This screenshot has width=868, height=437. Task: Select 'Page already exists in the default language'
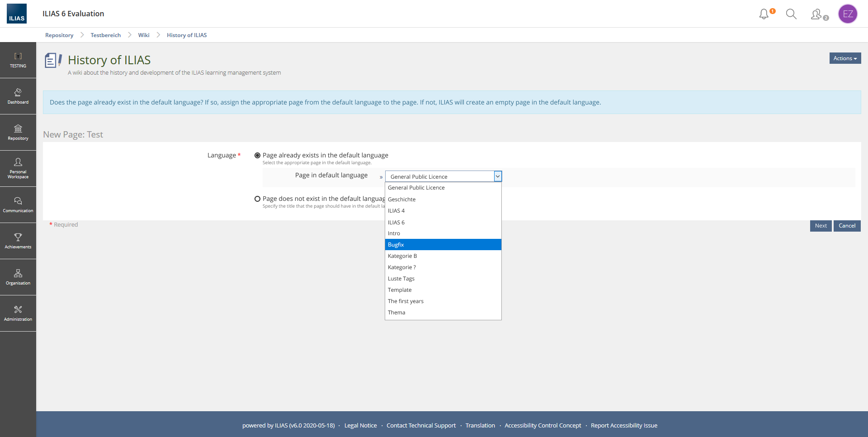(258, 156)
